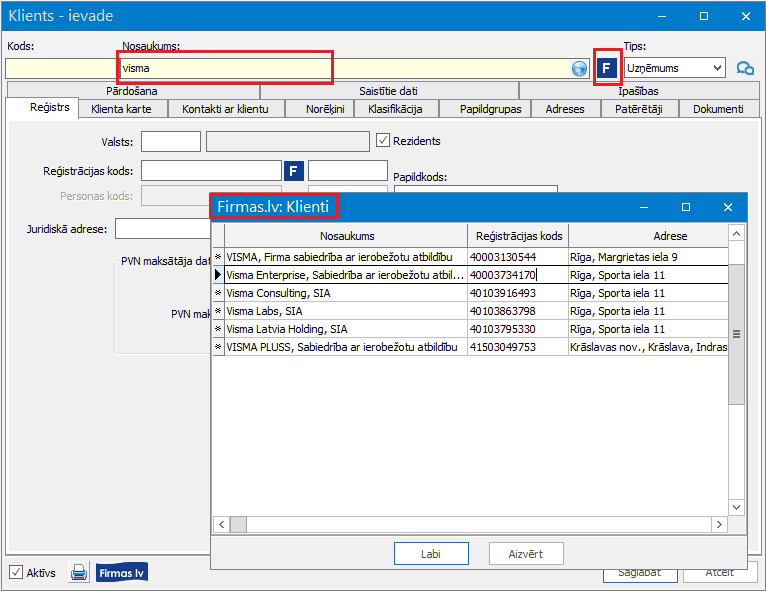Open the chat bubbles icon next to Tips
This screenshot has height=595, width=766.
pos(745,68)
